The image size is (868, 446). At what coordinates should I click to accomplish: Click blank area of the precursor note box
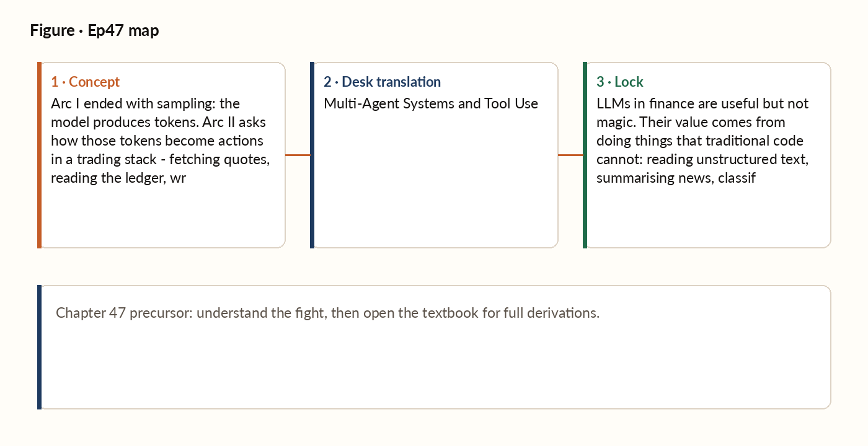(434, 365)
